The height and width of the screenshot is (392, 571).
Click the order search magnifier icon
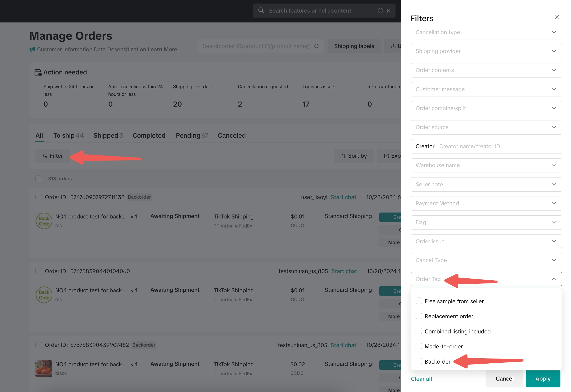coord(317,46)
